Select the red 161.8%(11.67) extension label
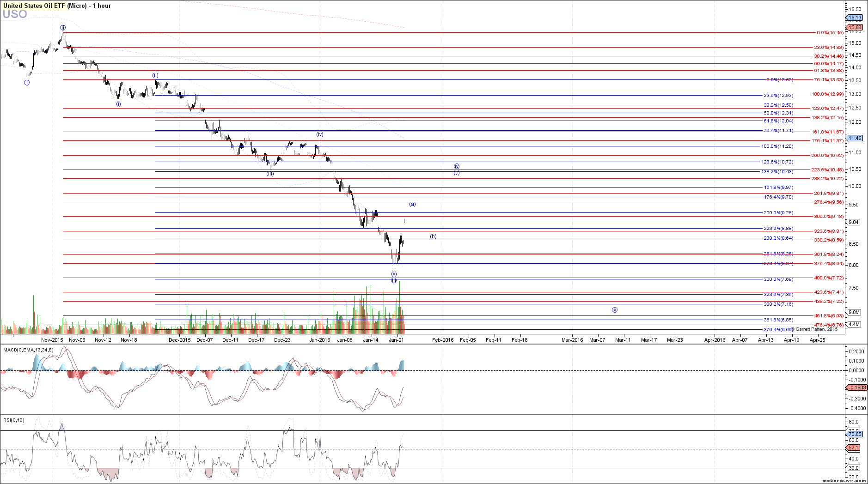 pos(827,132)
